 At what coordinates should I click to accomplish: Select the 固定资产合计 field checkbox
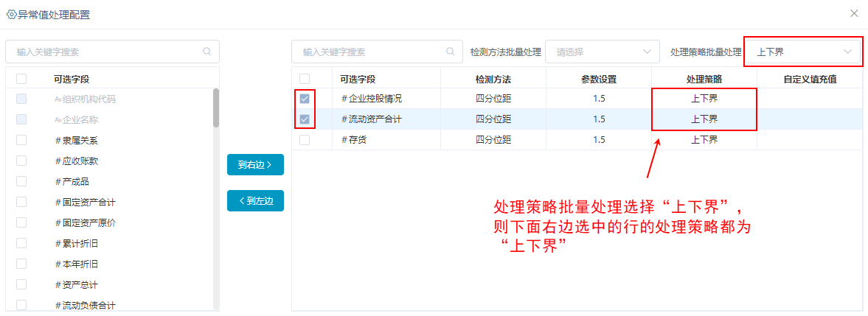(x=21, y=202)
